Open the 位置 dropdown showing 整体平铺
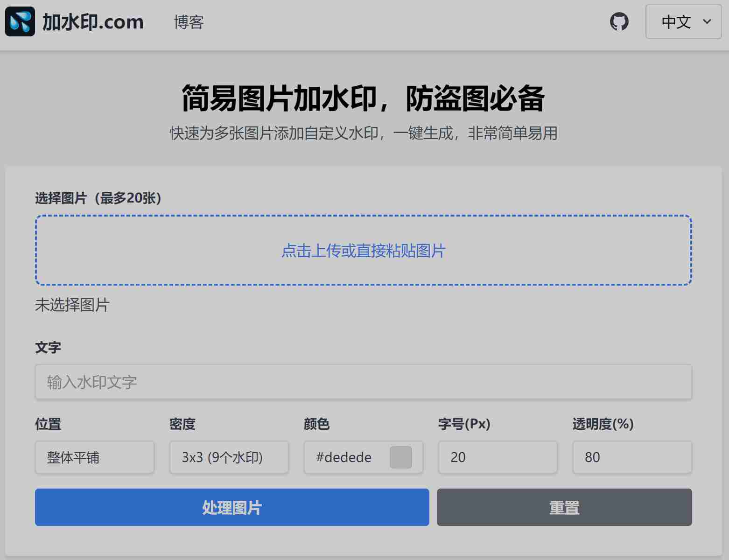Image resolution: width=729 pixels, height=560 pixels. (x=95, y=457)
